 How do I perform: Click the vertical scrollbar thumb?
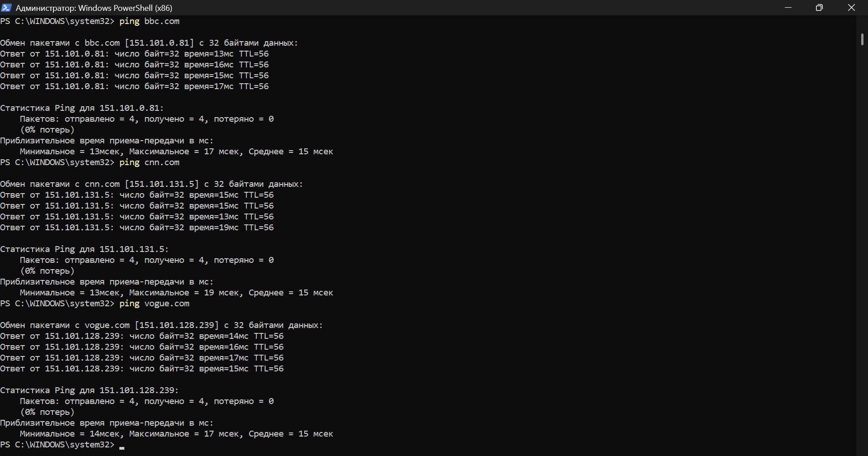coord(862,39)
